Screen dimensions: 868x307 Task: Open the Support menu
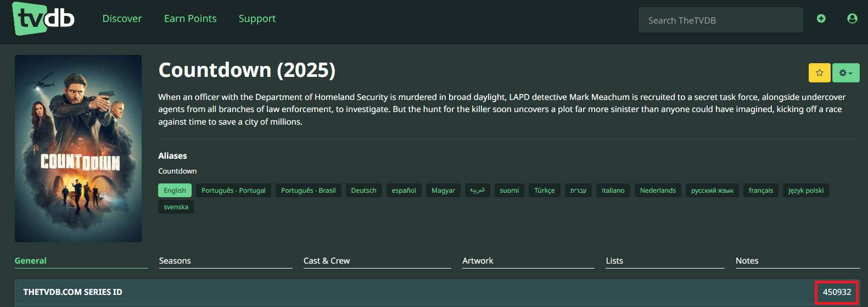click(x=257, y=19)
